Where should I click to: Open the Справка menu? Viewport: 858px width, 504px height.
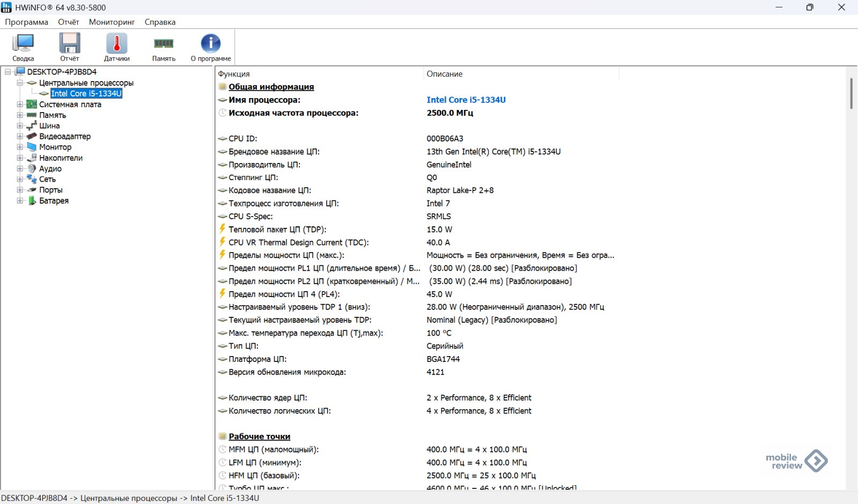[160, 22]
